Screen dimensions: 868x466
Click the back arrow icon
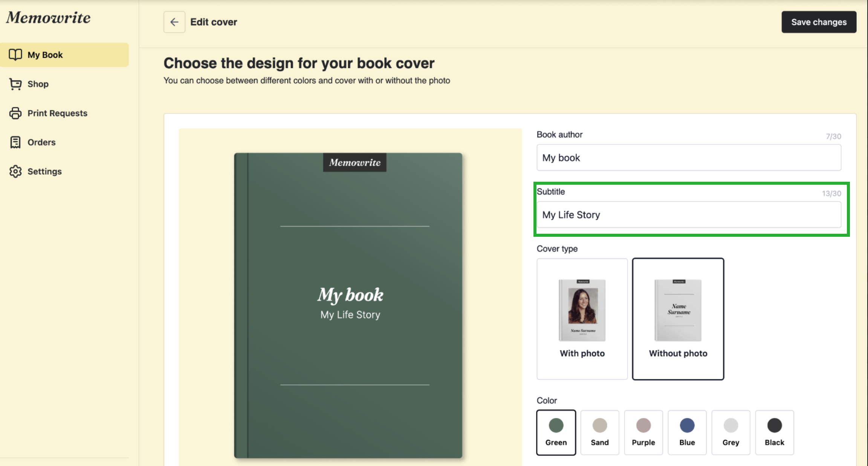[x=174, y=22]
